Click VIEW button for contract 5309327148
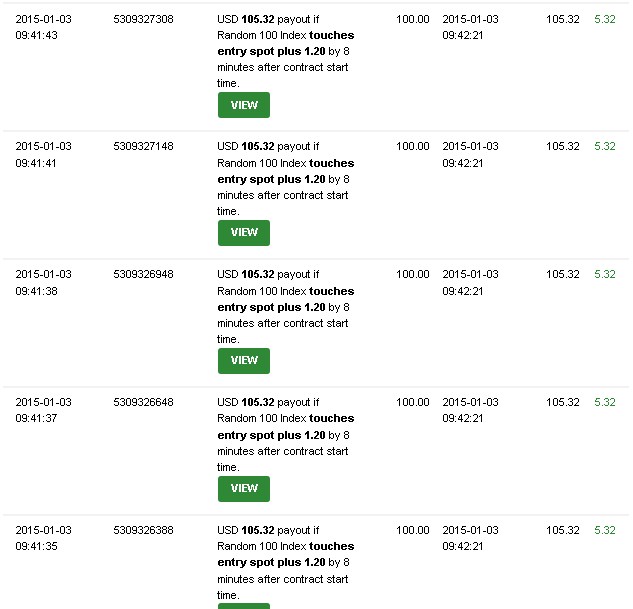This screenshot has width=633, height=609. click(244, 232)
